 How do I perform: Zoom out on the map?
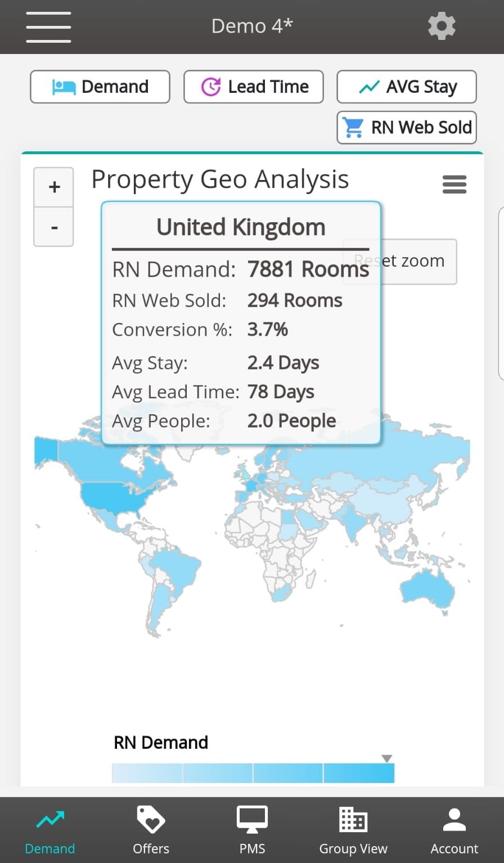click(x=54, y=227)
